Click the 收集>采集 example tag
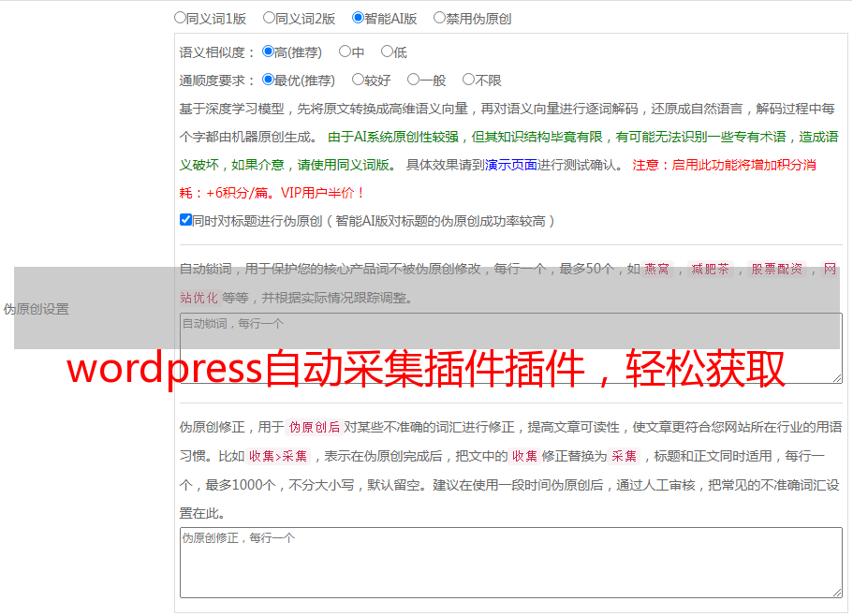Screen dimensions: 853x616 278,456
